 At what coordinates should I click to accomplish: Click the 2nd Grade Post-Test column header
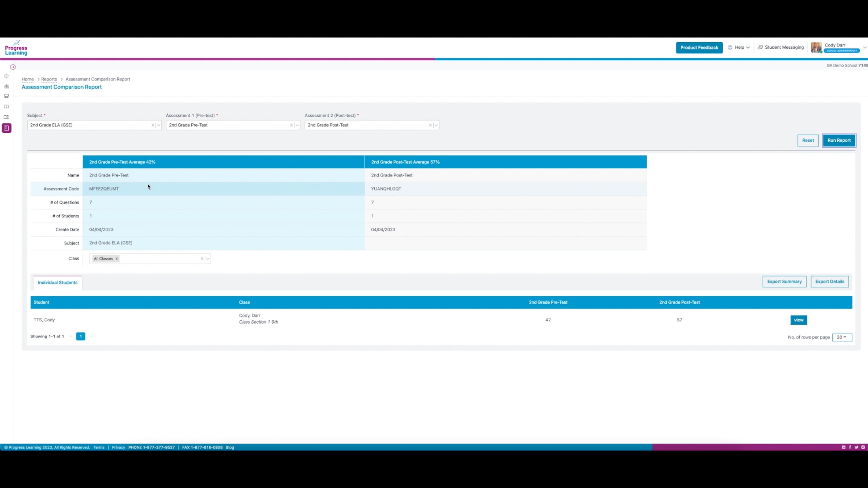pyautogui.click(x=679, y=302)
